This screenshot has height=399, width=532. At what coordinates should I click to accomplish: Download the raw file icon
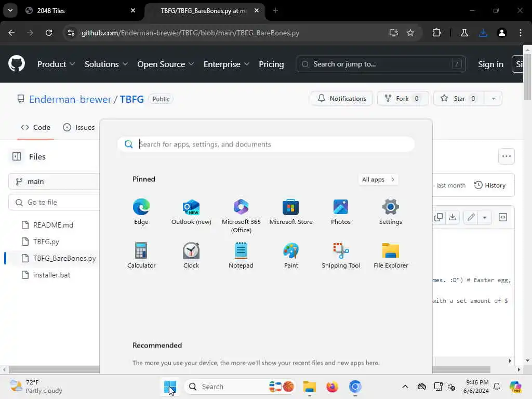(x=453, y=217)
